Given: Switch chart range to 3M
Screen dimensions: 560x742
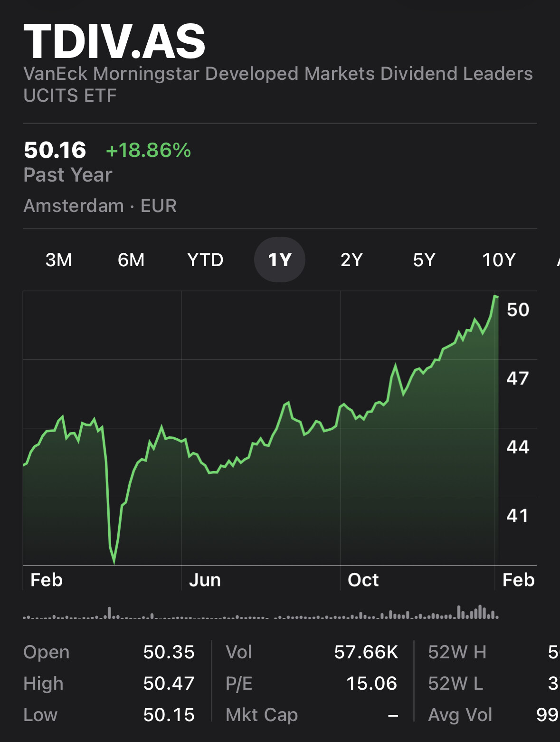Looking at the screenshot, I should 59,260.
